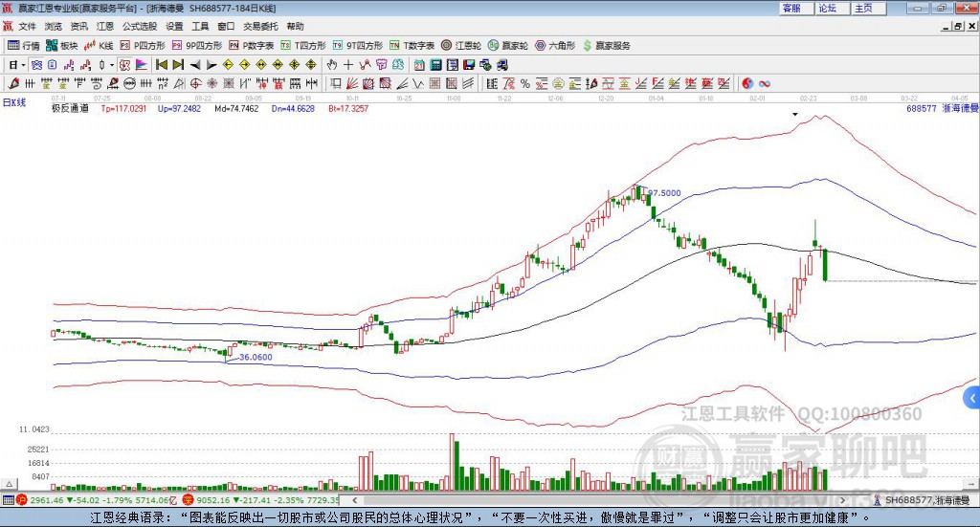Click the save floppy disk icon
The height and width of the screenshot is (527, 980).
click(469, 65)
